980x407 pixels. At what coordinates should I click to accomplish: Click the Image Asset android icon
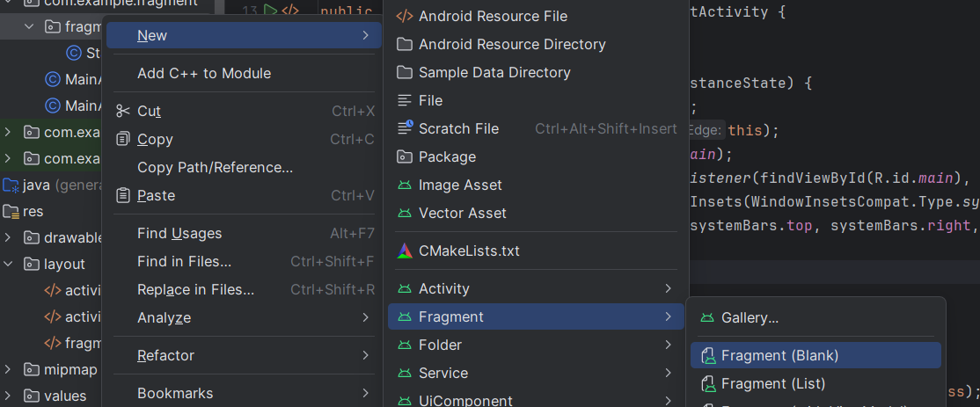(405, 185)
